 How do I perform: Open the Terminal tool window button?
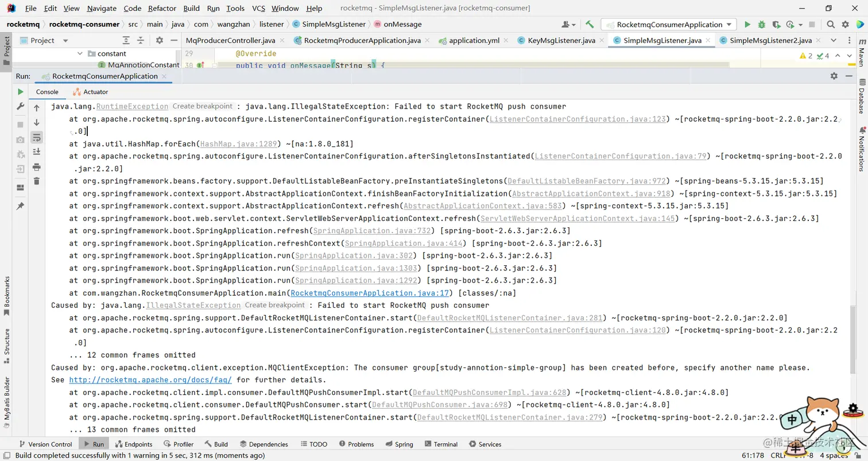click(440, 444)
